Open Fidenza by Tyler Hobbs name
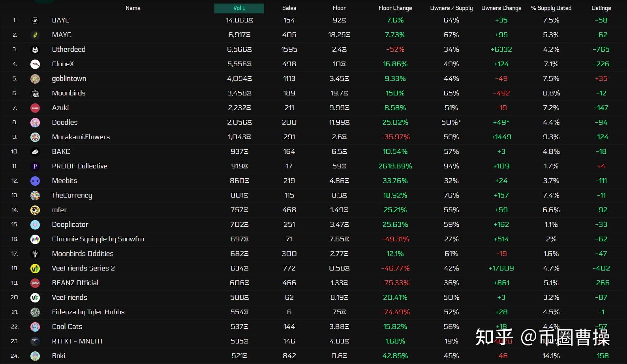The height and width of the screenshot is (364, 627). (x=88, y=312)
